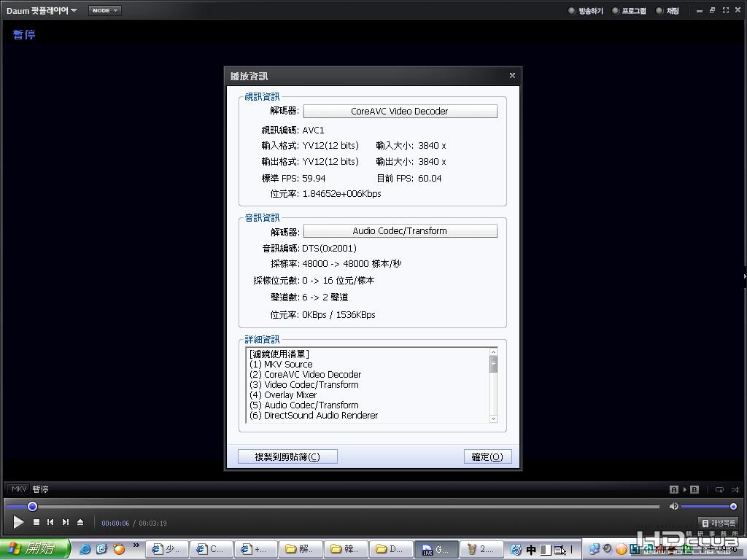Click the second quick launch icon
Image resolution: width=747 pixels, height=560 pixels.
click(102, 549)
